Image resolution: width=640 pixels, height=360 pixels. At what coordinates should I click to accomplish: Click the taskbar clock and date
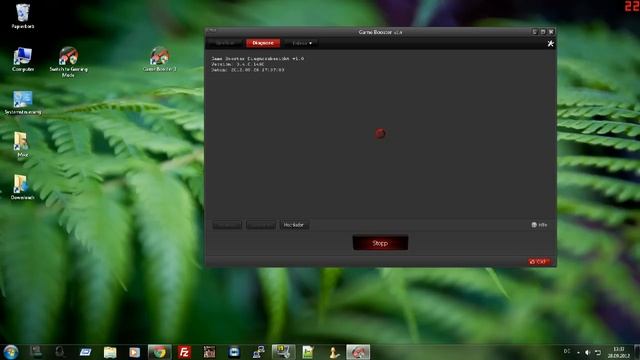click(619, 352)
